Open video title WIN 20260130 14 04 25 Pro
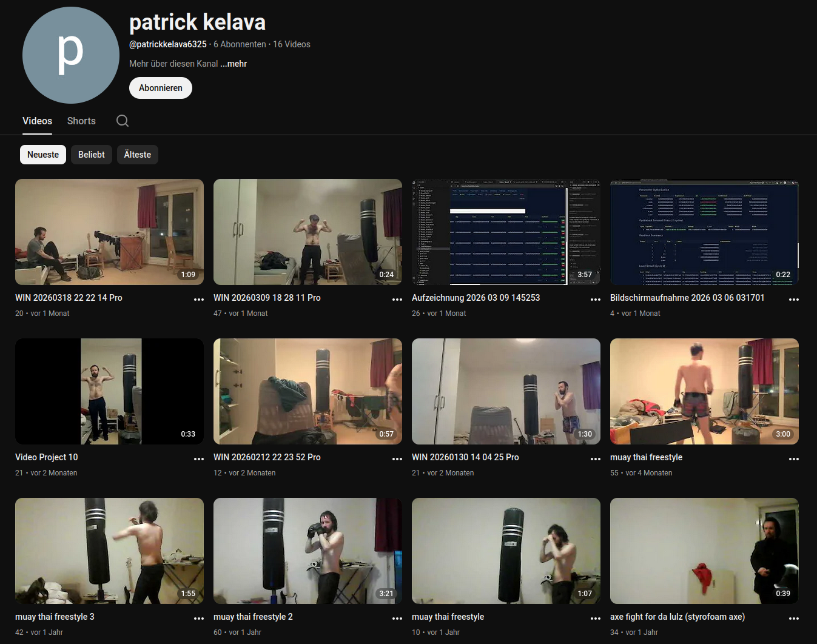This screenshot has height=644, width=817. (x=465, y=457)
